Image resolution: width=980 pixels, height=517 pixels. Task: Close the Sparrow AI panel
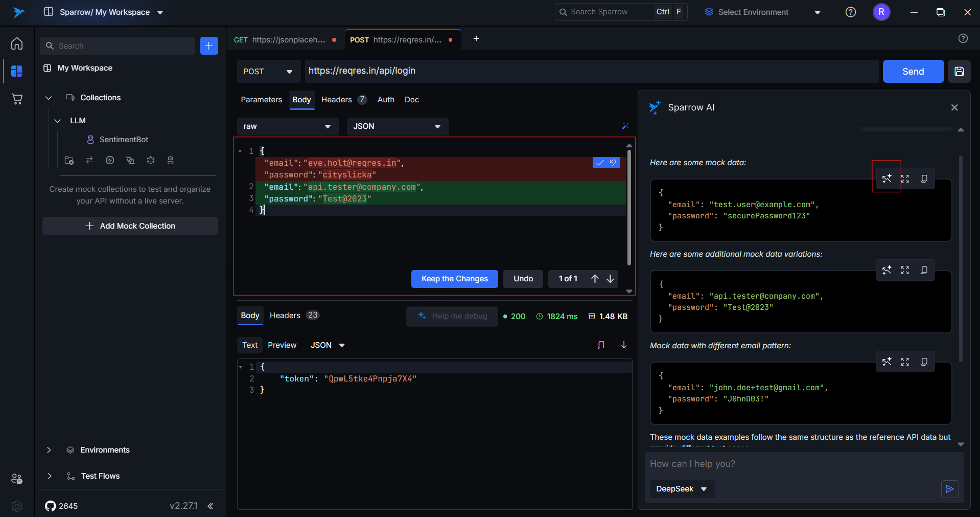(954, 107)
